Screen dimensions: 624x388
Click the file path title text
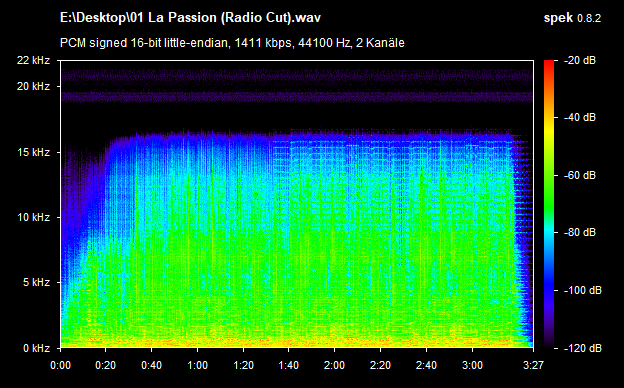[x=190, y=18]
